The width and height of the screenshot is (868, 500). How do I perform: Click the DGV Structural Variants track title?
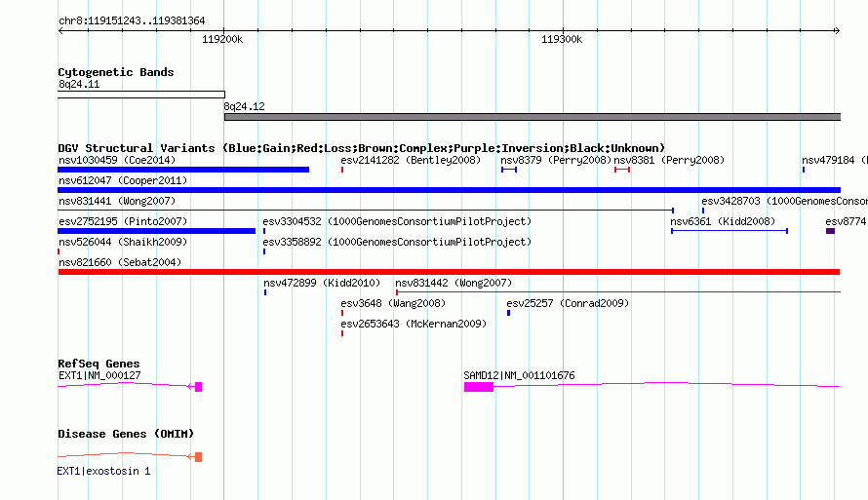click(362, 148)
